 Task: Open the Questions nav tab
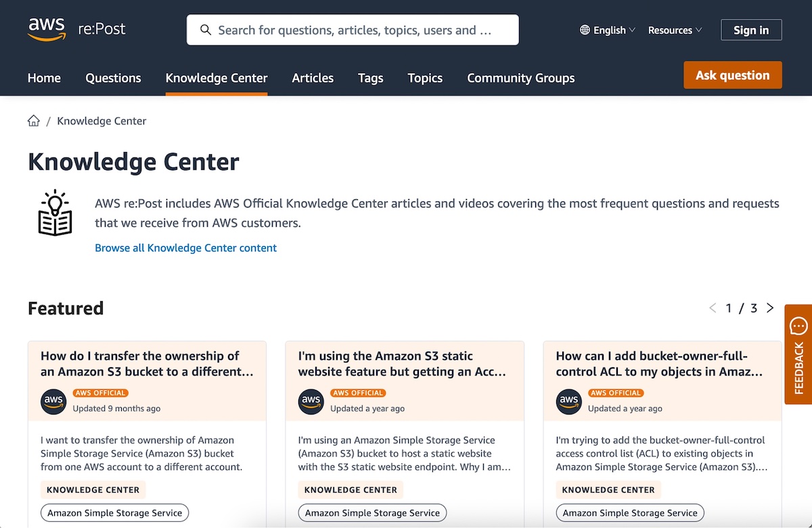click(x=113, y=78)
